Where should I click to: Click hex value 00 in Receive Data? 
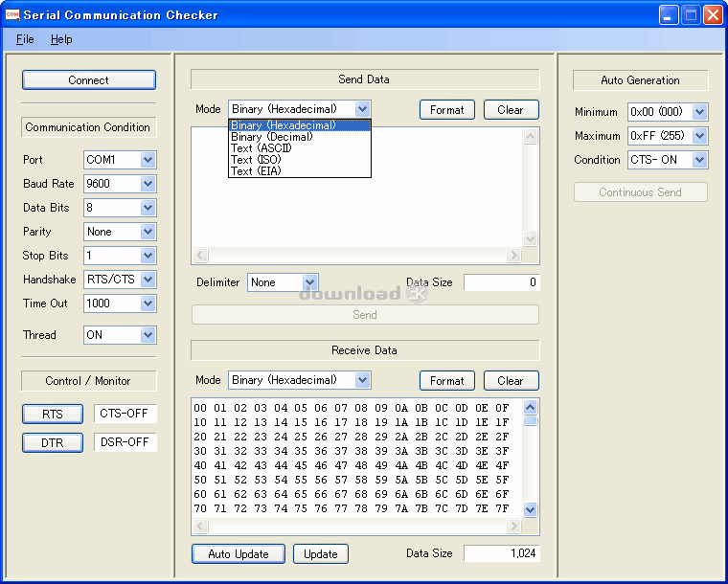(x=200, y=408)
